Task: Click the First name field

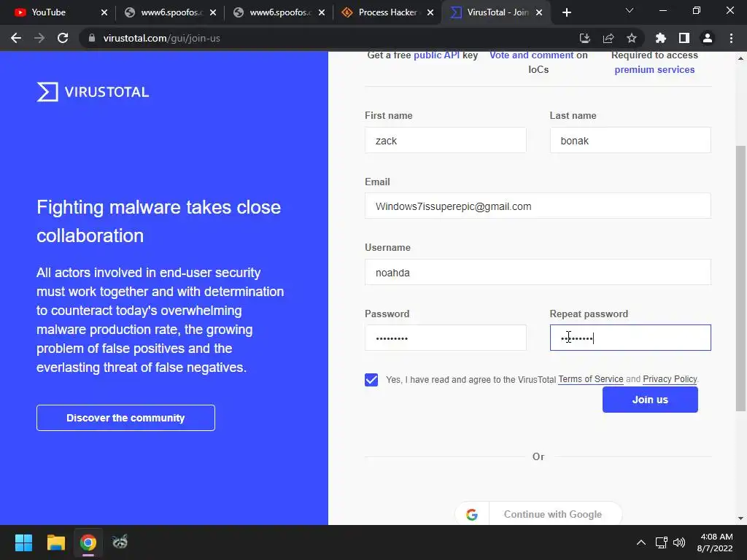Action: [446, 140]
